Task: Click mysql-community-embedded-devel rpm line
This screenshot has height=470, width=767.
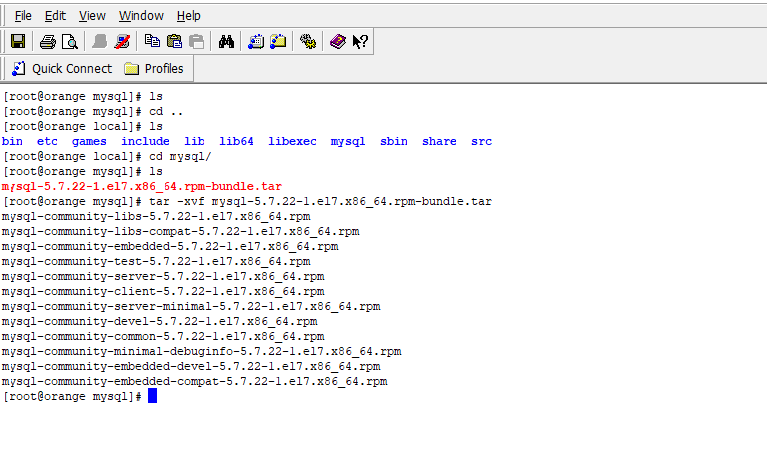Action: [x=191, y=366]
